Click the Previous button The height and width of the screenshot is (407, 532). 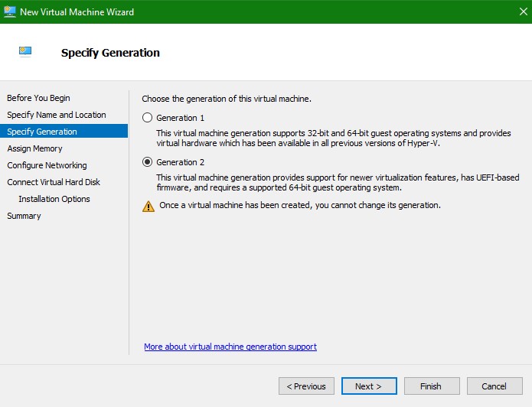(306, 386)
